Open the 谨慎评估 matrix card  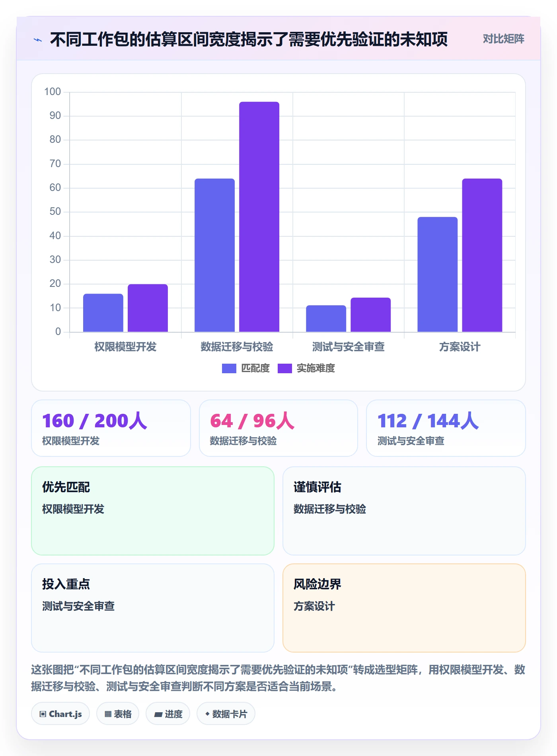404,511
